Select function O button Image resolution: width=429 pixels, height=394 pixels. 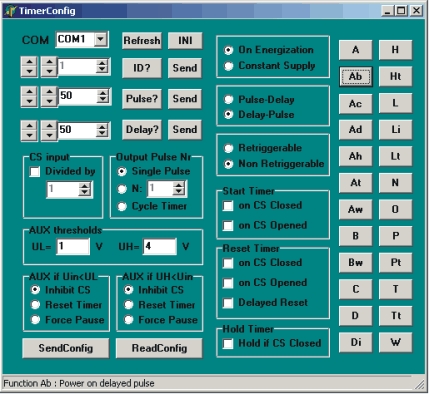[x=395, y=210]
